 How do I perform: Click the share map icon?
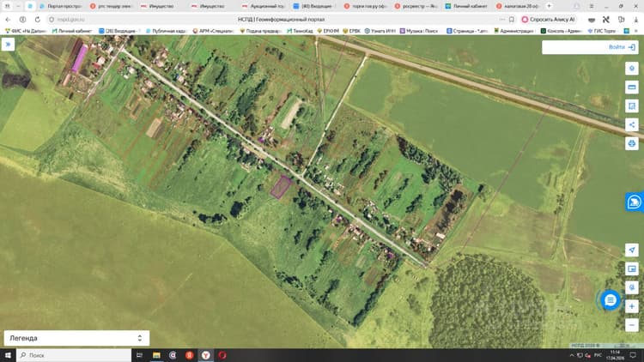tap(632, 124)
